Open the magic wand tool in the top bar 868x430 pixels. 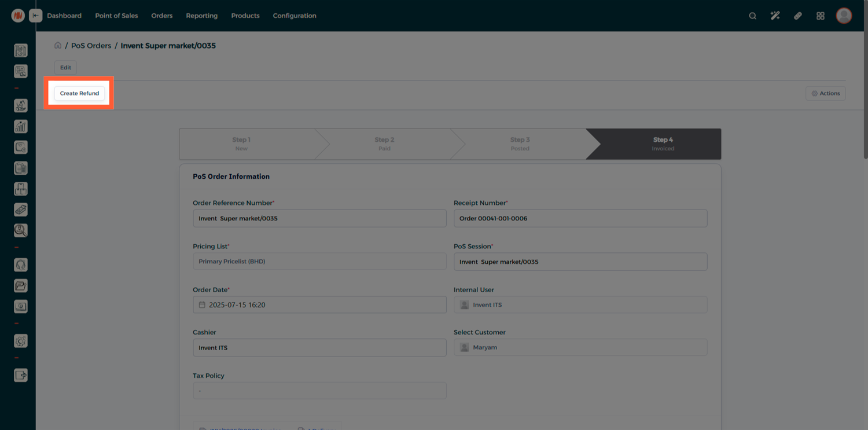coord(775,16)
